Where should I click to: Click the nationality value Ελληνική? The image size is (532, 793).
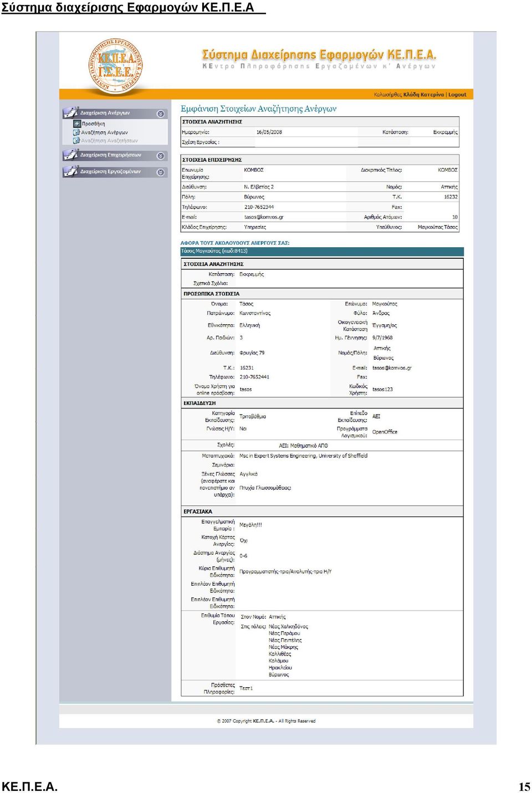point(249,325)
